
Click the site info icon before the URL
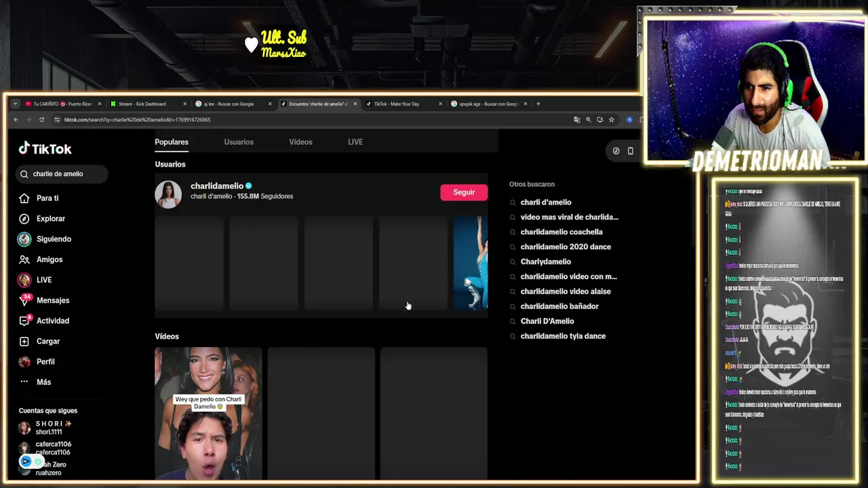[x=56, y=120]
